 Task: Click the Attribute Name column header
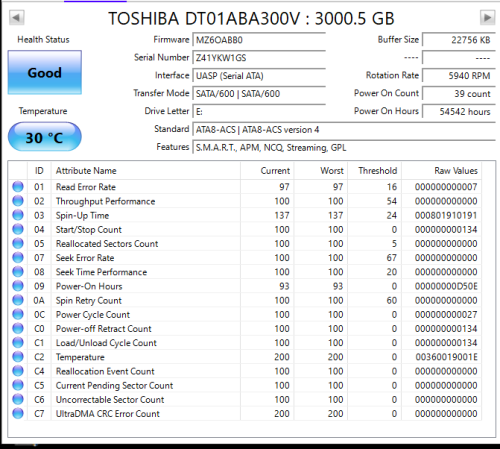pos(146,171)
